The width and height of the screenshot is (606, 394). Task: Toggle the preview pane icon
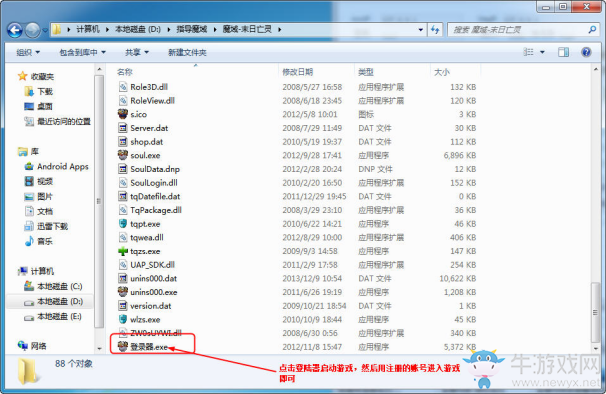[563, 52]
